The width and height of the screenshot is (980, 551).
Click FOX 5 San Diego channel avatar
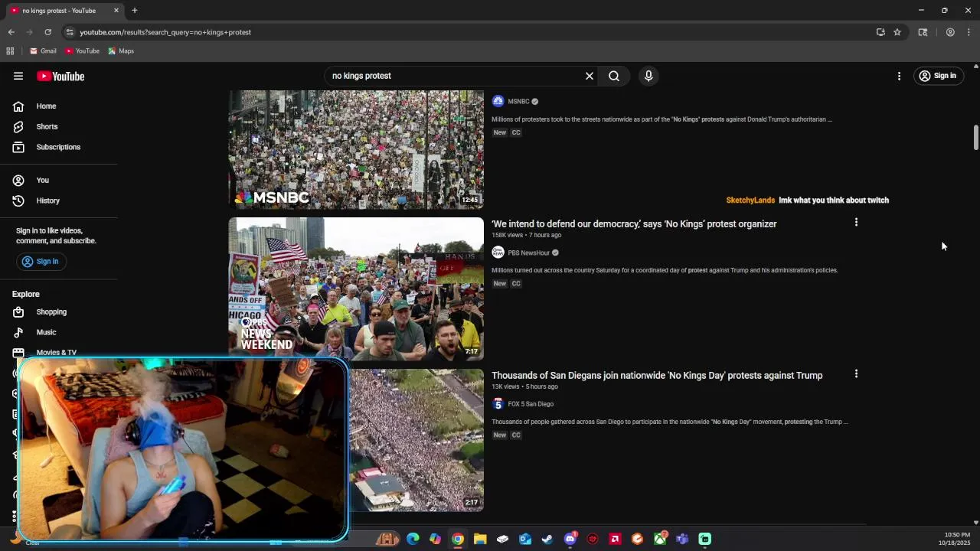pyautogui.click(x=498, y=404)
